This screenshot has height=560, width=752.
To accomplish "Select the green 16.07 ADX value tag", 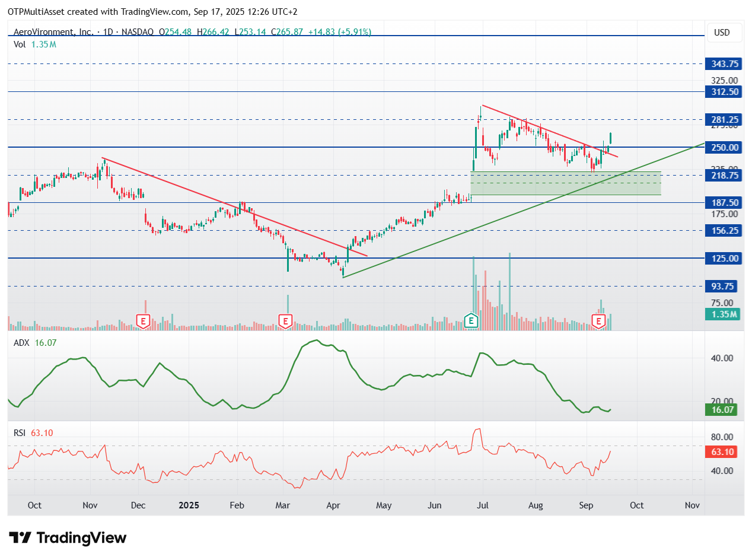I will [721, 409].
